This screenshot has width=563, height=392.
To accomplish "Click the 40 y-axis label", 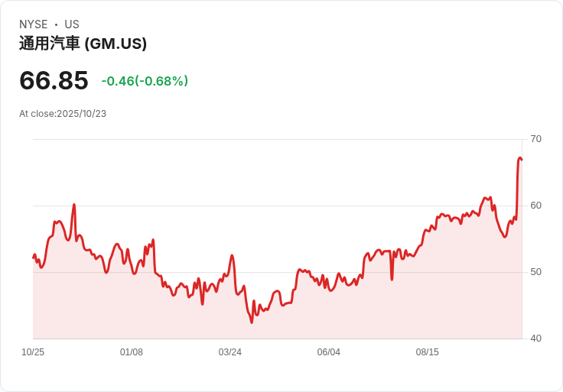I will pyautogui.click(x=535, y=339).
